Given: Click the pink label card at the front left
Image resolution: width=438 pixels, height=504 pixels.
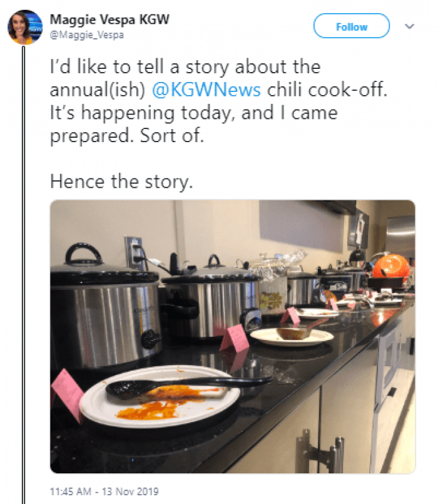Looking at the screenshot, I should 67,393.
